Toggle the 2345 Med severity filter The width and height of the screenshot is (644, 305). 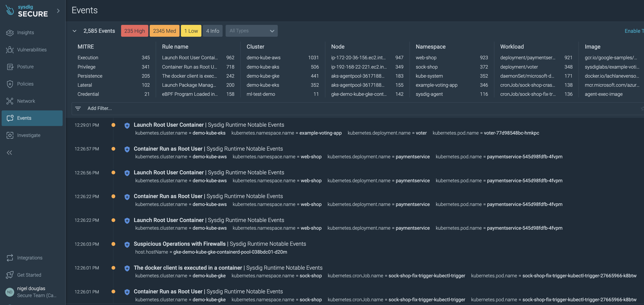pos(164,31)
